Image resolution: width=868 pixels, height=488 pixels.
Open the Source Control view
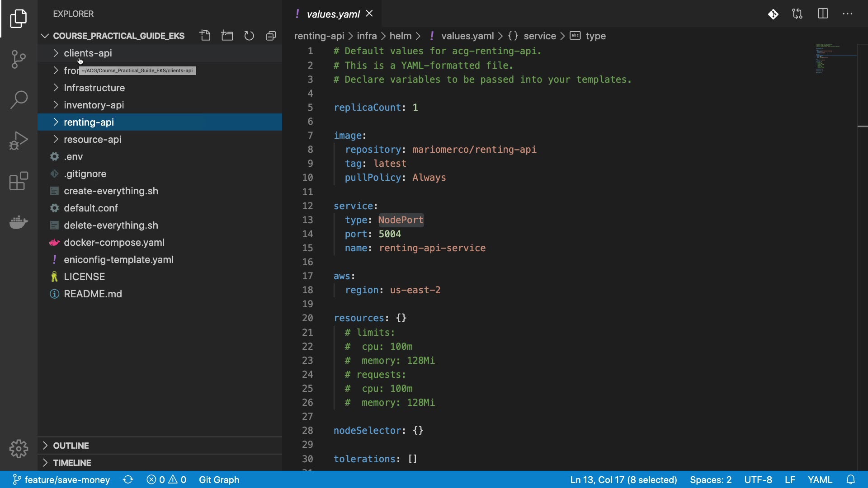tap(19, 59)
